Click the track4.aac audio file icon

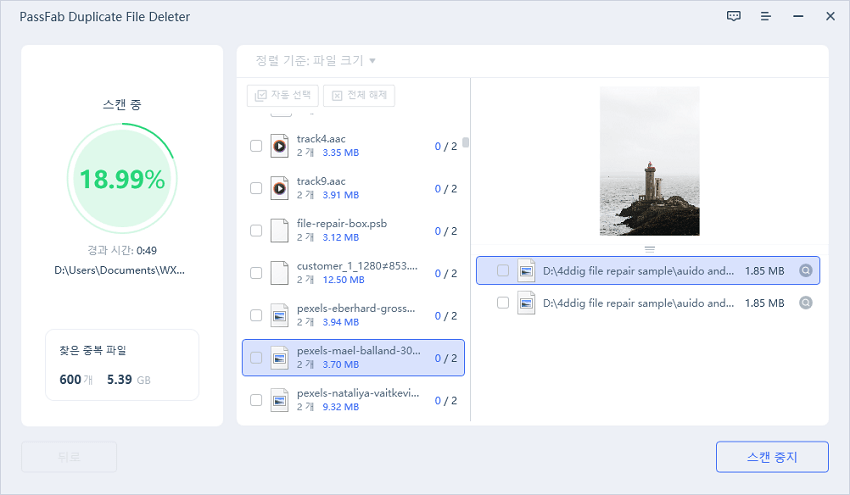point(280,146)
